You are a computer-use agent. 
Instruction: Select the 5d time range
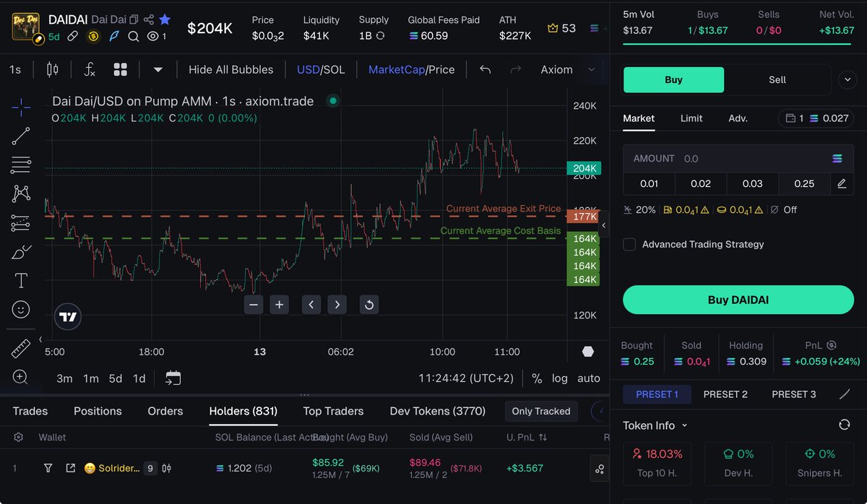click(x=116, y=378)
